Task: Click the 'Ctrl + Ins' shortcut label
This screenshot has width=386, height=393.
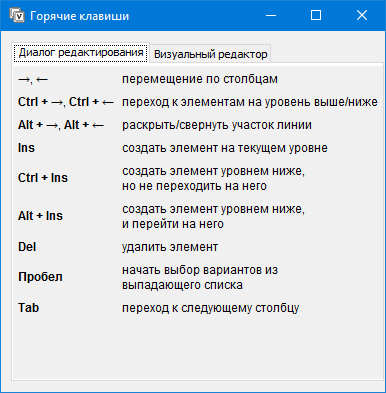Action: click(43, 178)
